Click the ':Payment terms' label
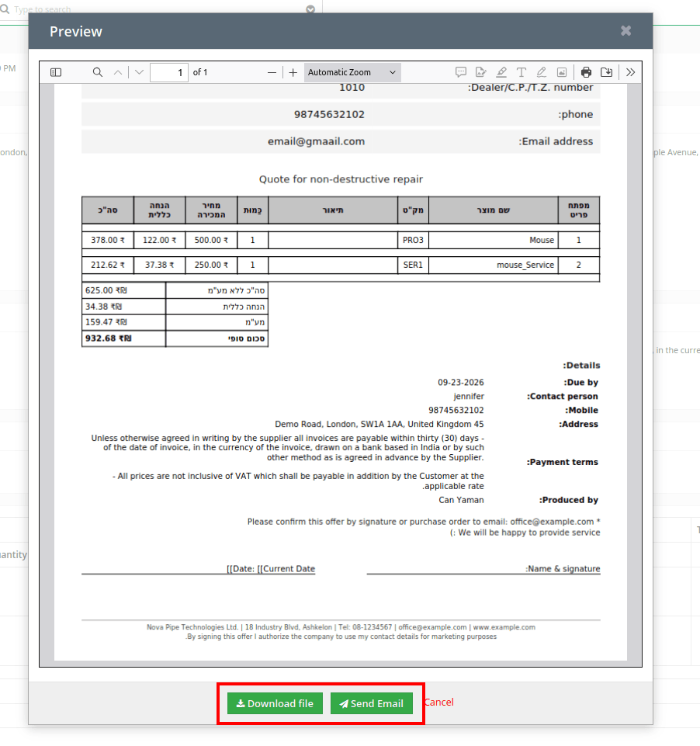 [562, 462]
